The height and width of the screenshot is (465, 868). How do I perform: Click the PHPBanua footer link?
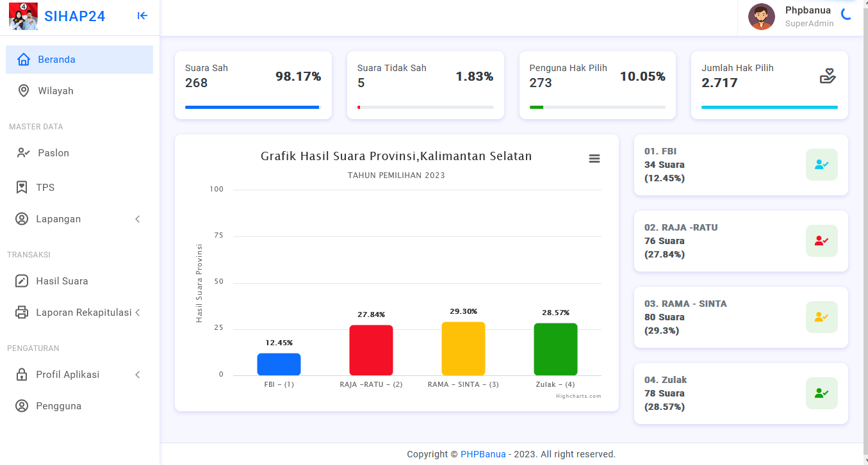pos(483,454)
